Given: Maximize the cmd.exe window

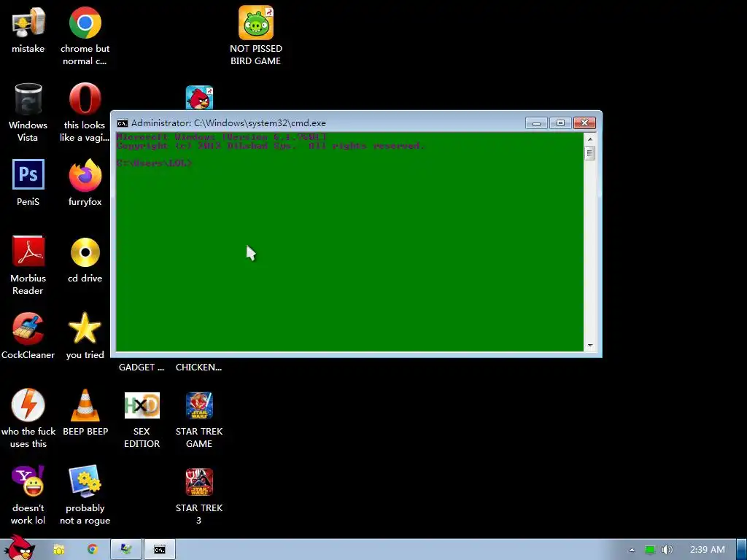Looking at the screenshot, I should (560, 123).
